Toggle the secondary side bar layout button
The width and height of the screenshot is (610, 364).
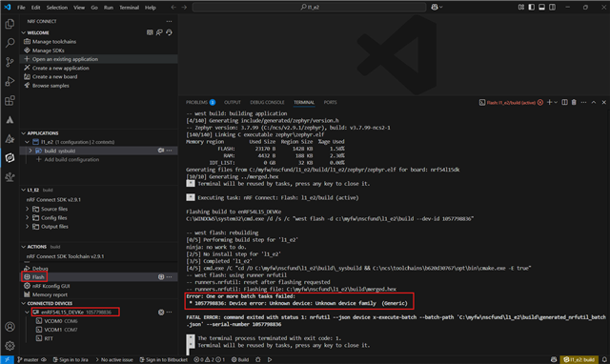(552, 7)
